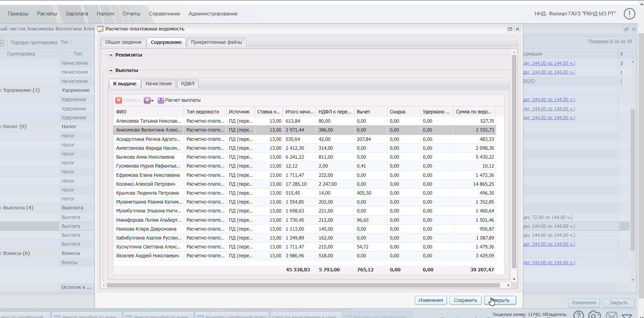Click the camera screenshot icon in status bar
The width and height of the screenshot is (644, 318).
pyautogui.click(x=594, y=315)
